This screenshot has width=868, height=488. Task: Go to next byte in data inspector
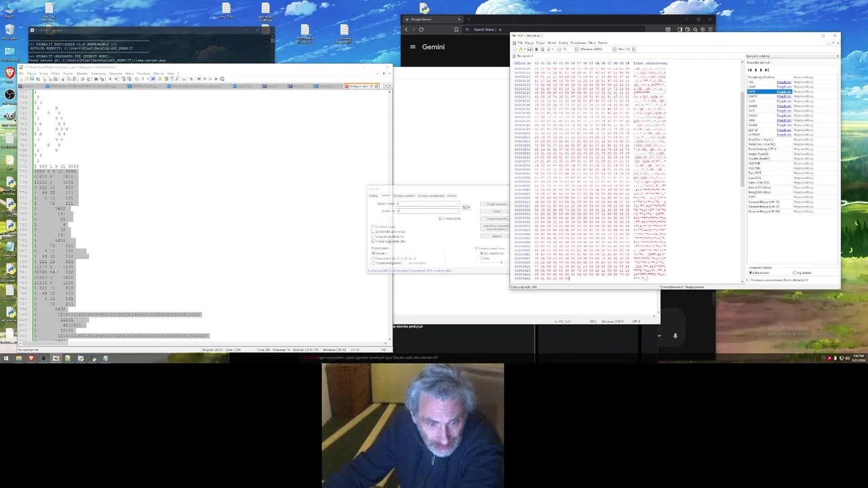click(x=761, y=70)
